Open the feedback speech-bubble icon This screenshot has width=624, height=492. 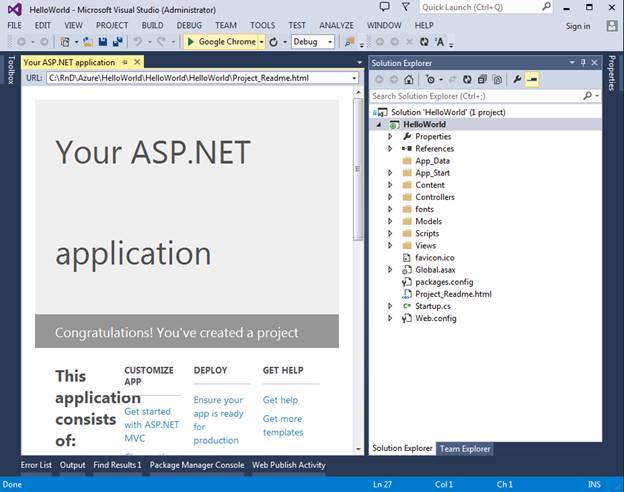[384, 7]
